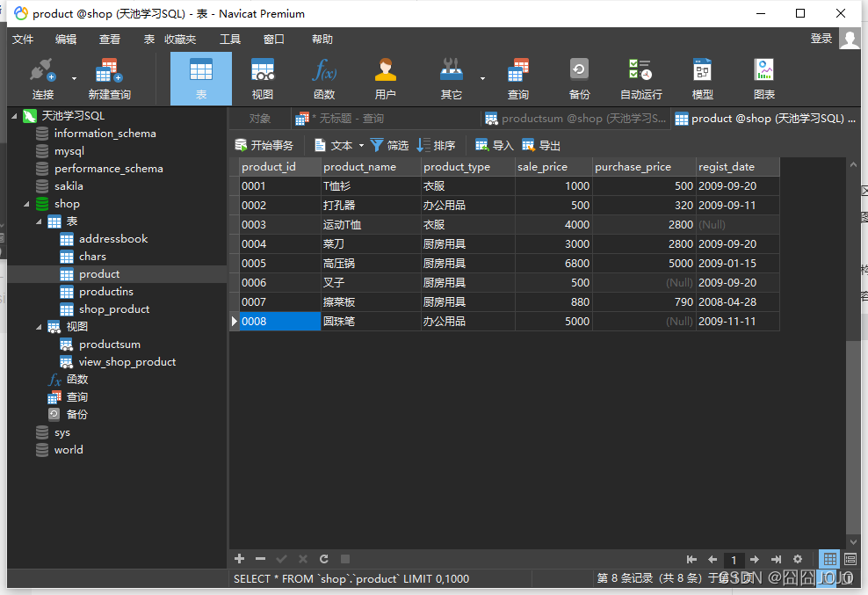
Task: Open the 编辑 menu
Action: point(66,40)
